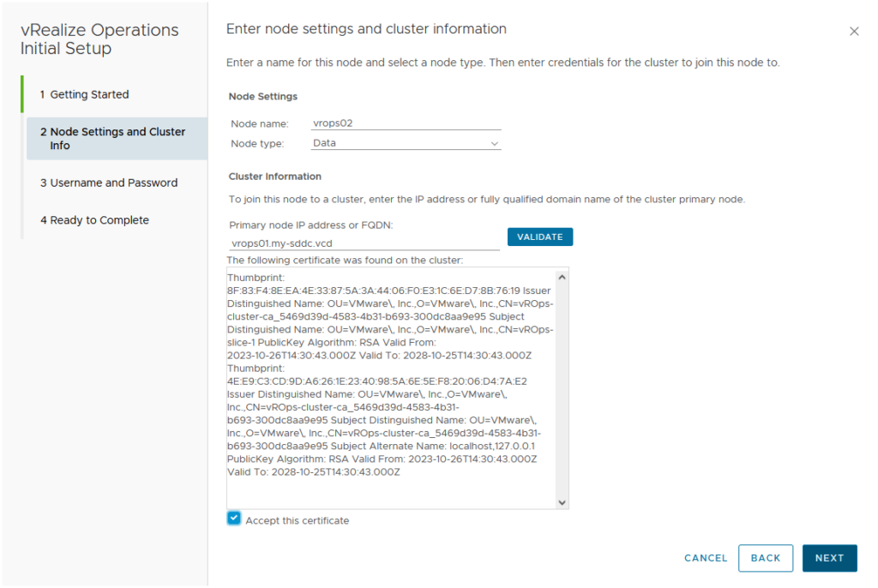Viewport: 878px width, 588px height.
Task: Click the Node name label
Action: (260, 123)
